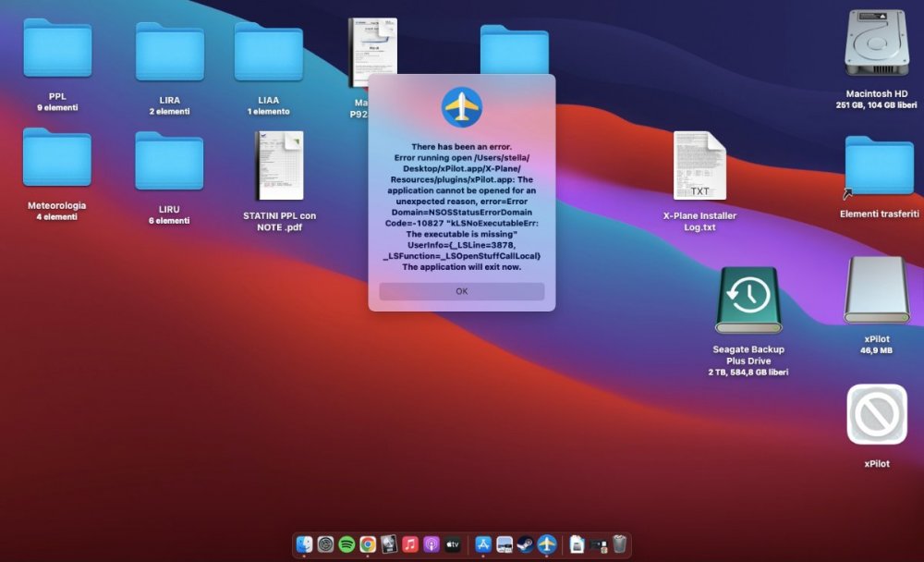Select the LIRU folder
The width and height of the screenshot is (924, 562).
[169, 162]
